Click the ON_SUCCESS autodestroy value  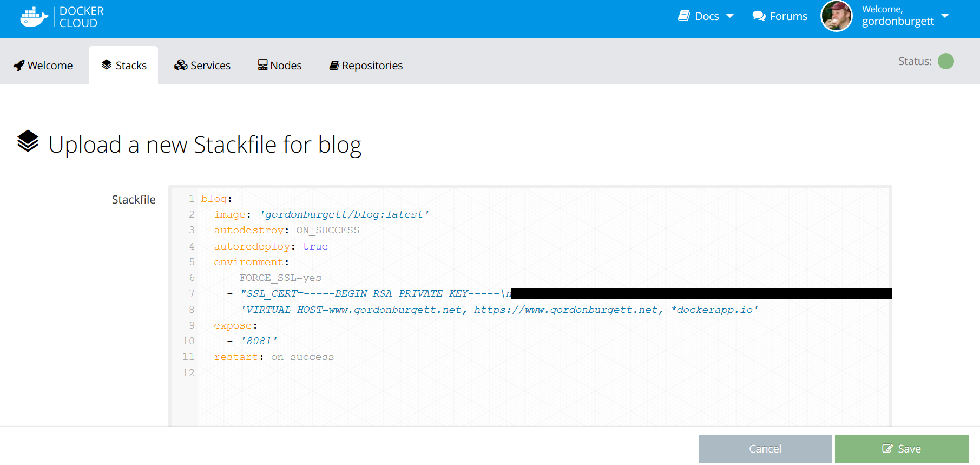coord(327,230)
